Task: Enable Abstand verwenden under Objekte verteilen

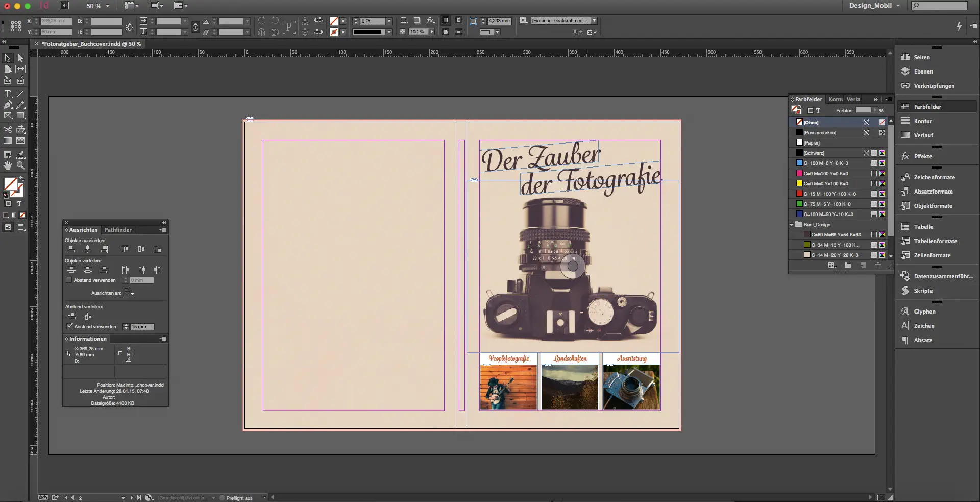Action: pyautogui.click(x=69, y=280)
